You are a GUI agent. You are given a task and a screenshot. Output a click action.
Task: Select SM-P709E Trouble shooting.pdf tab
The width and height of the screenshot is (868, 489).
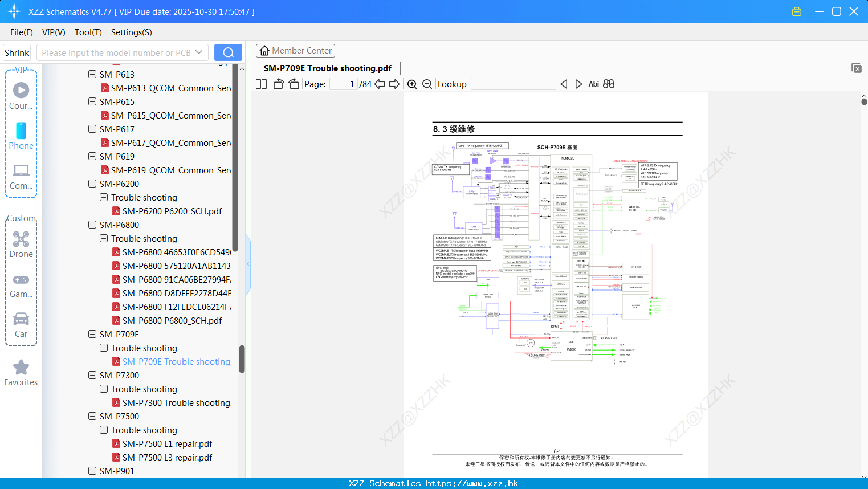coord(328,68)
